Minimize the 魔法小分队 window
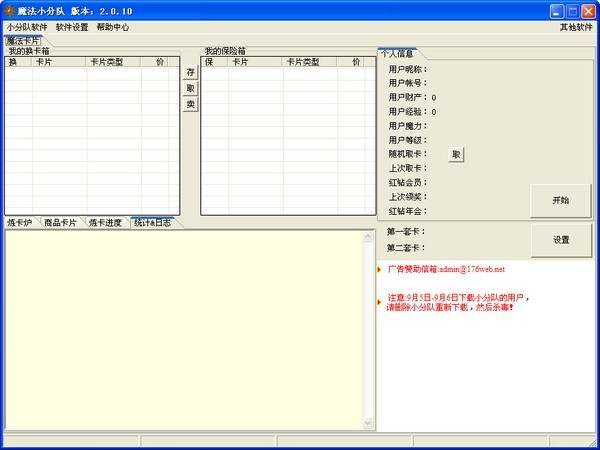600x450 pixels. coord(557,11)
